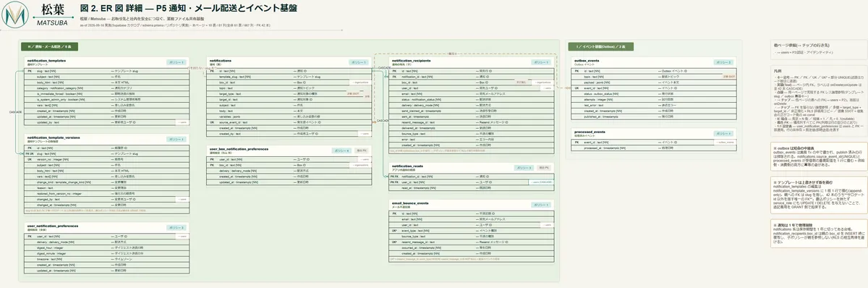Click the ポリシー badge on notification_templates
868x288 pixels.
click(x=176, y=62)
